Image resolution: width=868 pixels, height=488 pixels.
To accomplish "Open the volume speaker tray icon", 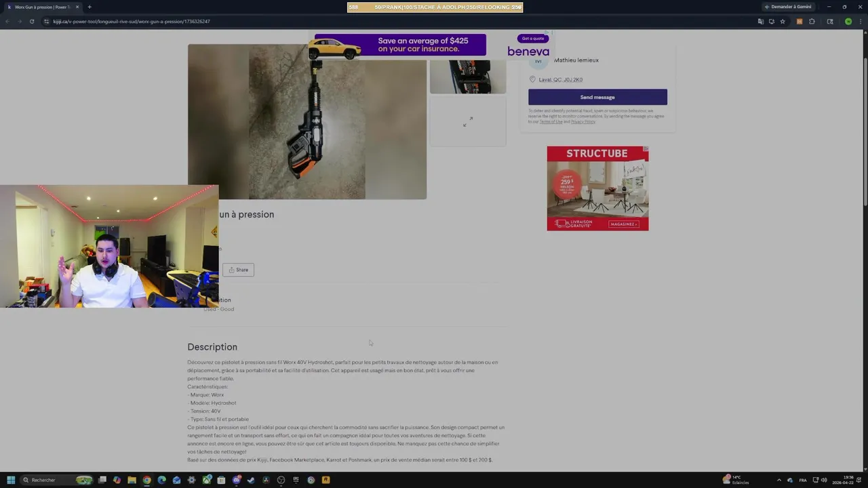I will [824, 480].
